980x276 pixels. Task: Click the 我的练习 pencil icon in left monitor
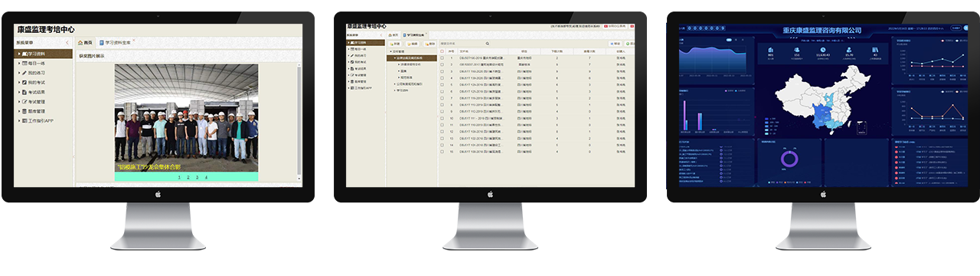(24, 73)
